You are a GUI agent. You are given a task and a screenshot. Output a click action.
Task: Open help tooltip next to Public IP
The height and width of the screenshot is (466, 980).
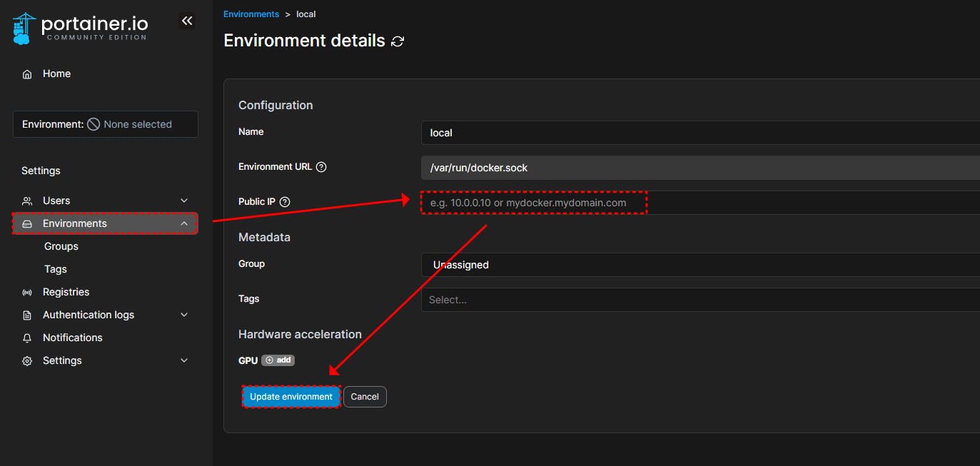[285, 202]
